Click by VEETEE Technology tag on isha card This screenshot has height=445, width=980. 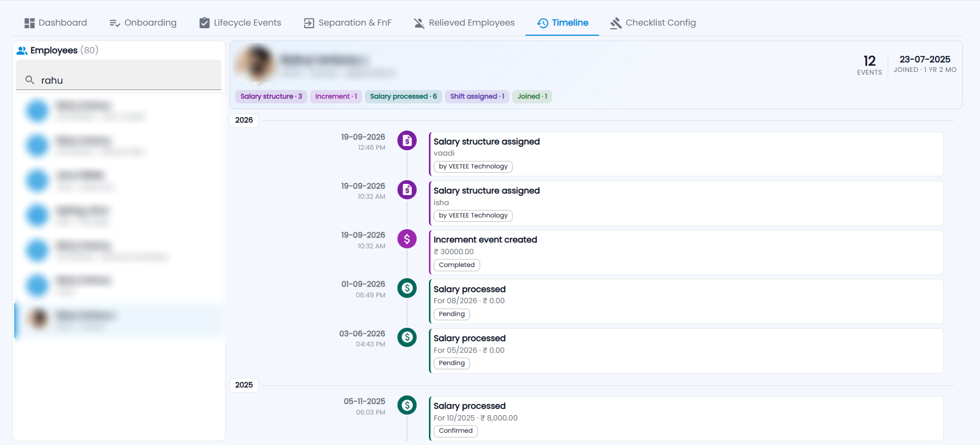click(x=473, y=216)
